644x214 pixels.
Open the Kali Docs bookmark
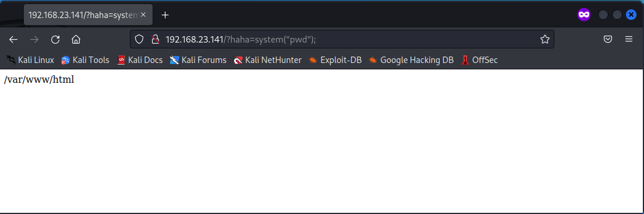140,60
